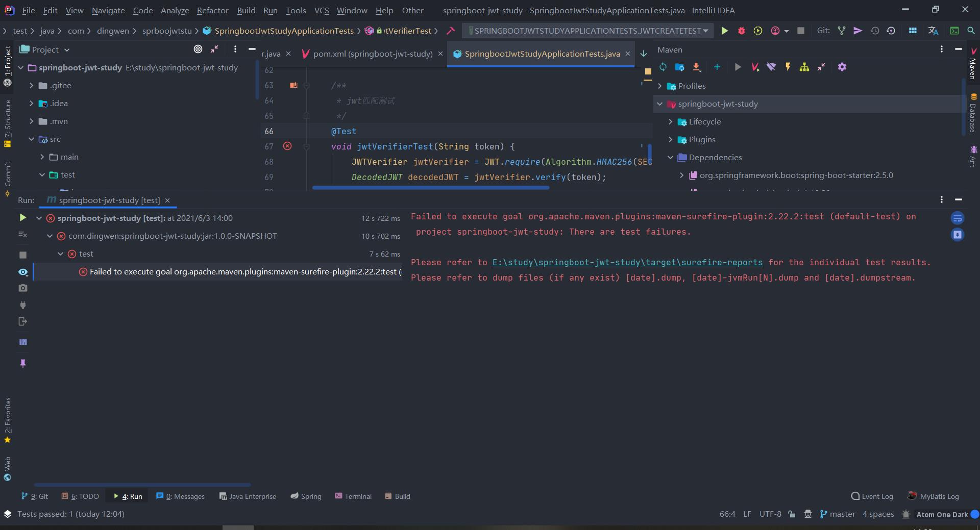The image size is (980, 530).
Task: Change UTF-8 file encoding
Action: [770, 514]
